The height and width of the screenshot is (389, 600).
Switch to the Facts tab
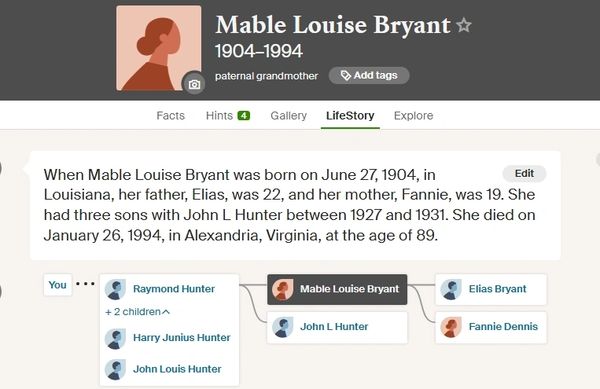coord(170,116)
